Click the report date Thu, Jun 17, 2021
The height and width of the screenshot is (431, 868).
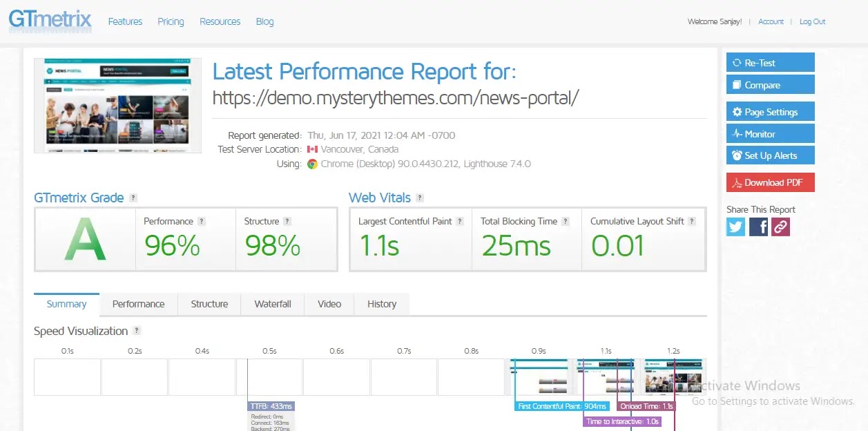381,135
